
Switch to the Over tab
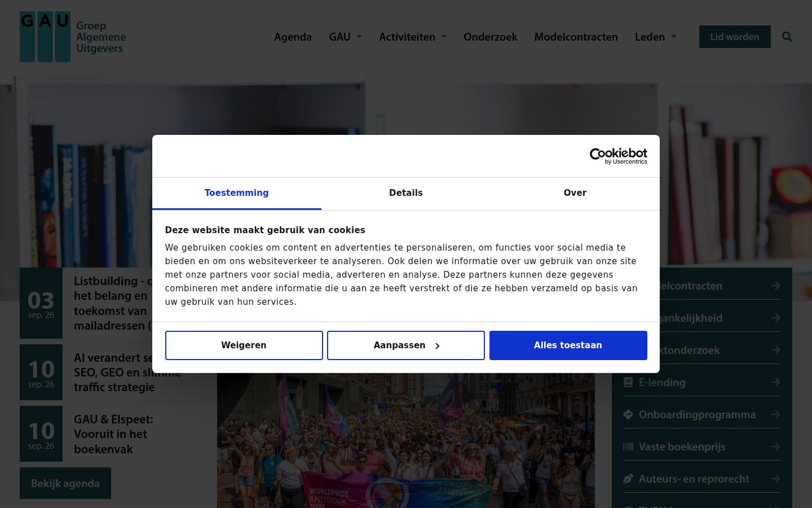point(575,193)
